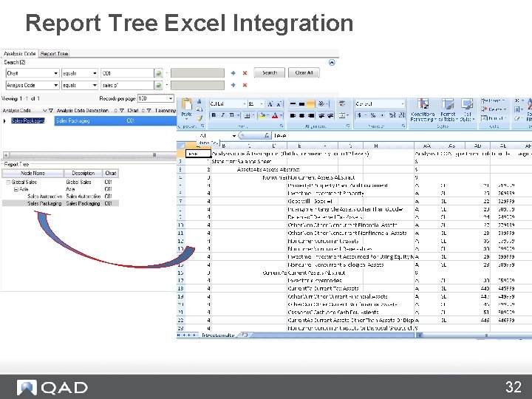Click lookup icon beside 'sales p' field
The width and height of the screenshot is (532, 399).
pyautogui.click(x=158, y=85)
